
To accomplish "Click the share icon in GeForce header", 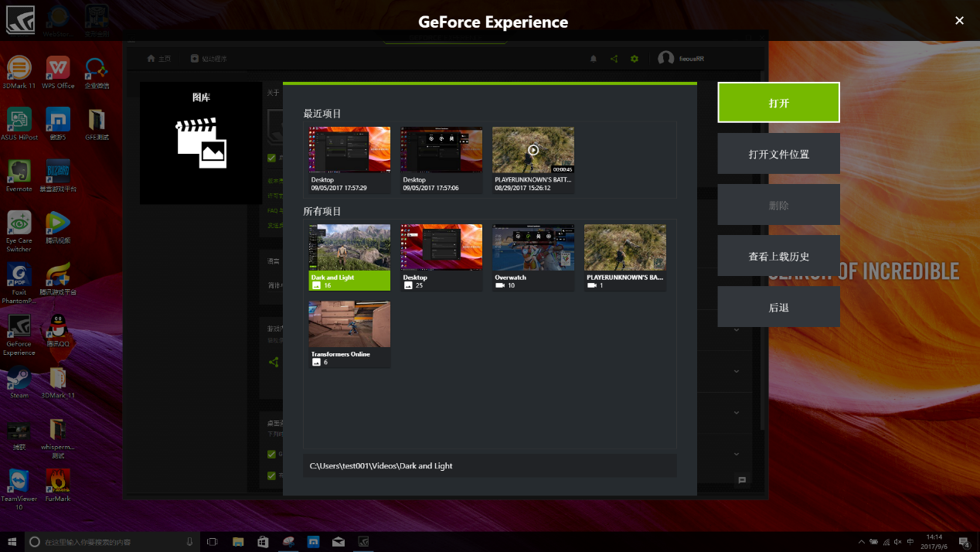I will coord(614,59).
